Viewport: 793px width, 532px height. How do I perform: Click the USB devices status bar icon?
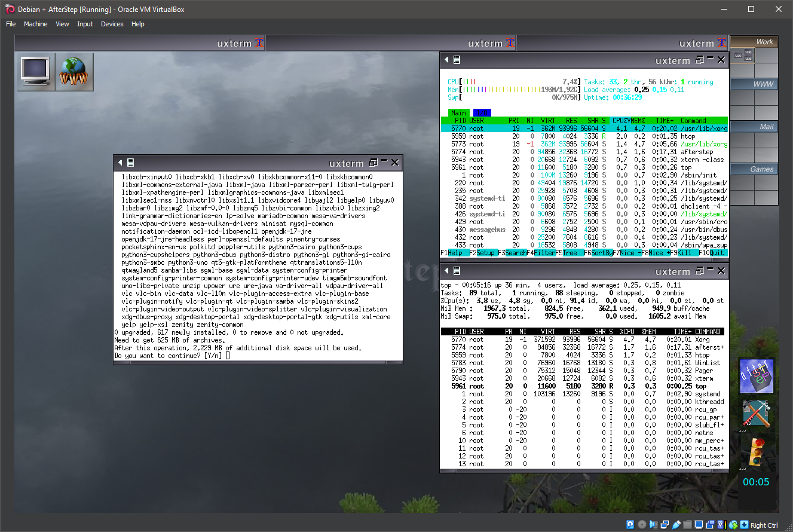click(x=676, y=525)
